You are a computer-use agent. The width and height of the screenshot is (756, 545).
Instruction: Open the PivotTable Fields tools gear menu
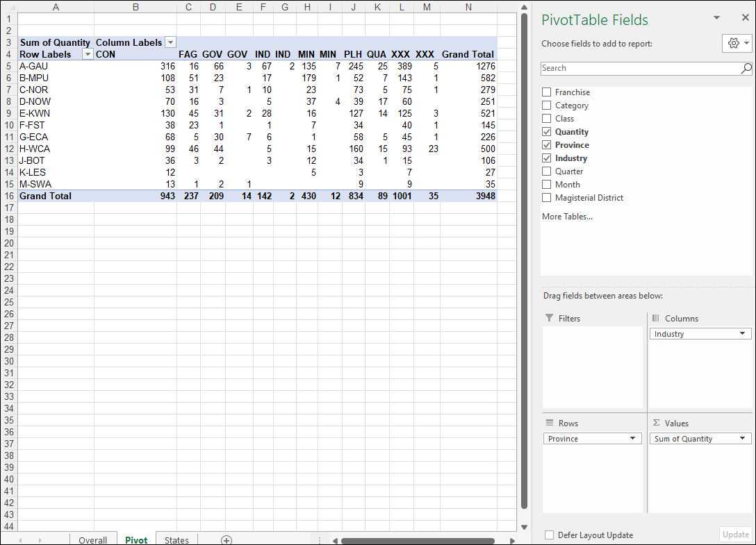737,43
